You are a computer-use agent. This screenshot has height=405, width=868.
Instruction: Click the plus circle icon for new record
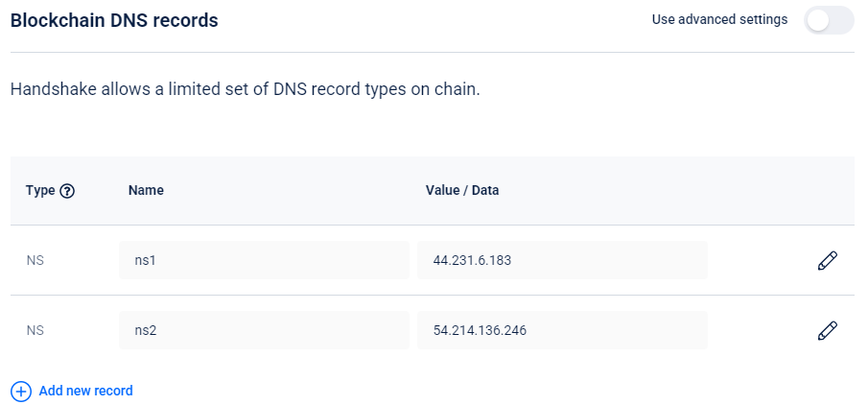click(21, 392)
